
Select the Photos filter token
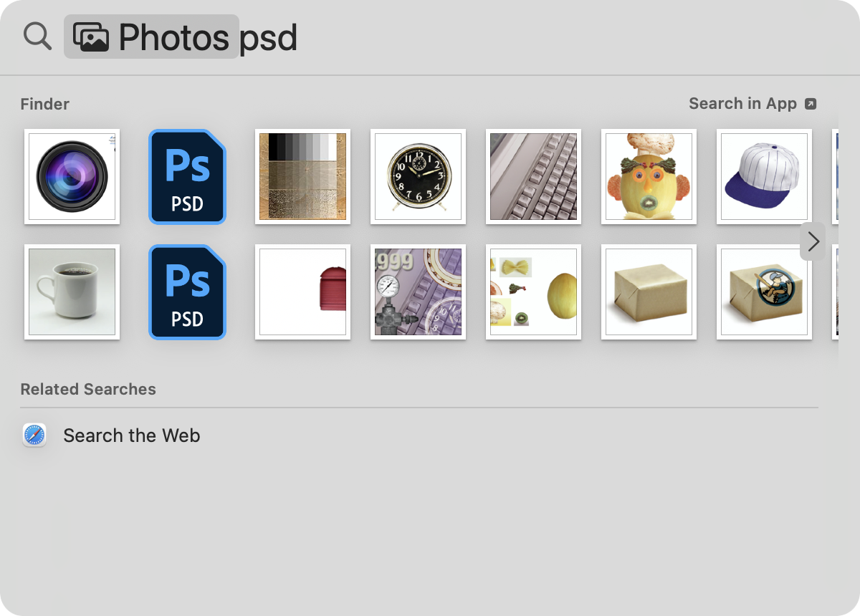click(x=151, y=37)
